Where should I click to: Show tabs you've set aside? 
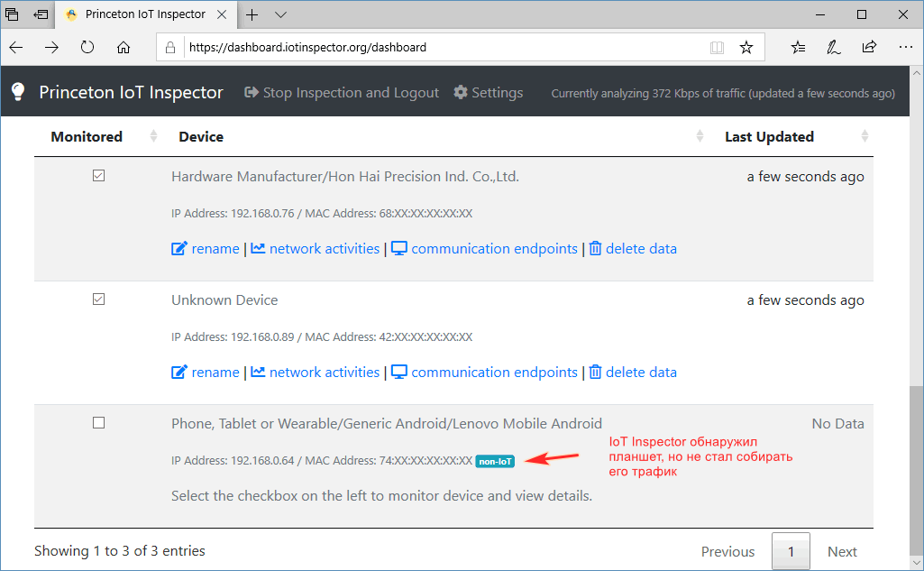(x=11, y=14)
